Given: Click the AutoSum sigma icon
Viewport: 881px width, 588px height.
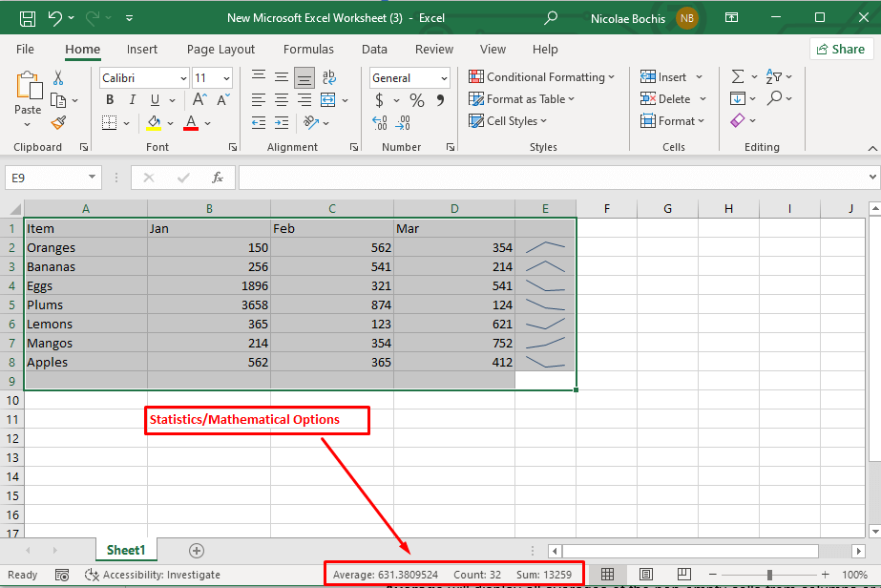Looking at the screenshot, I should [x=738, y=77].
